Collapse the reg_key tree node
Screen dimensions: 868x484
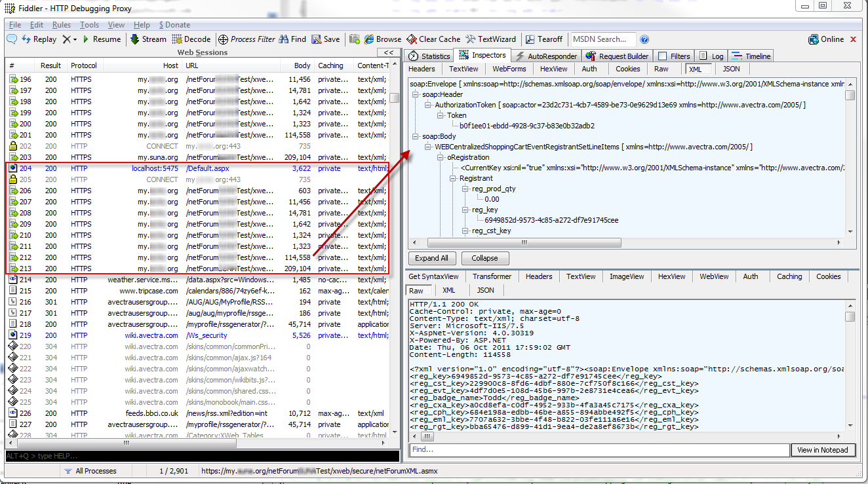[464, 210]
